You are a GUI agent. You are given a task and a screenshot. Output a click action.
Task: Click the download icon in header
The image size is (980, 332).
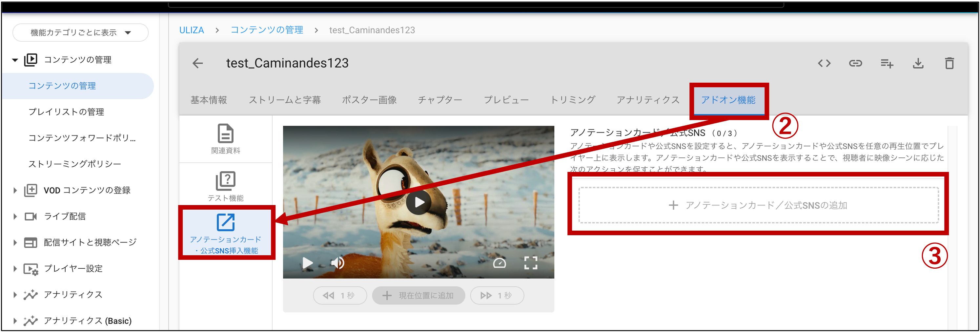918,63
